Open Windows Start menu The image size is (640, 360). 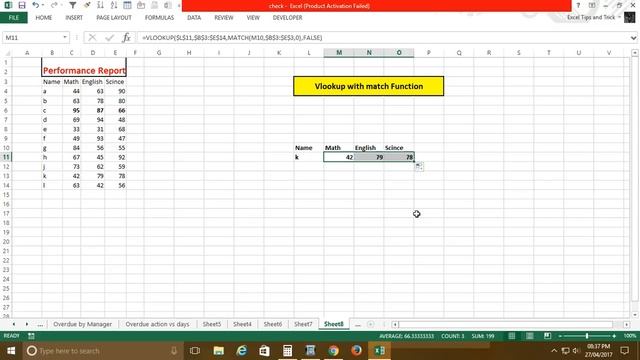point(11,351)
